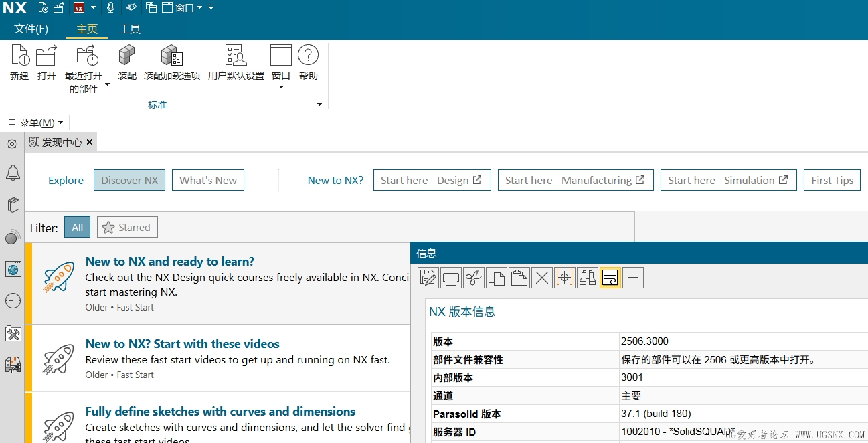Click the version value 2506.3000

pyautogui.click(x=644, y=341)
